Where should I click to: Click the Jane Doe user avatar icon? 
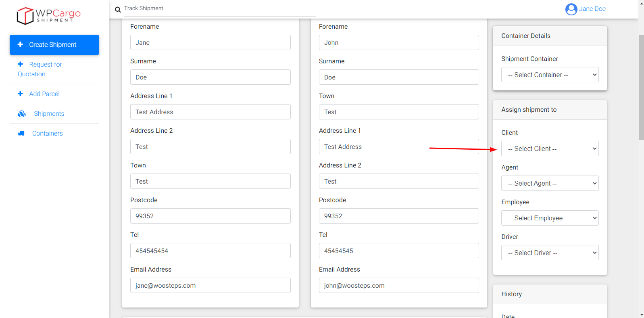(571, 9)
